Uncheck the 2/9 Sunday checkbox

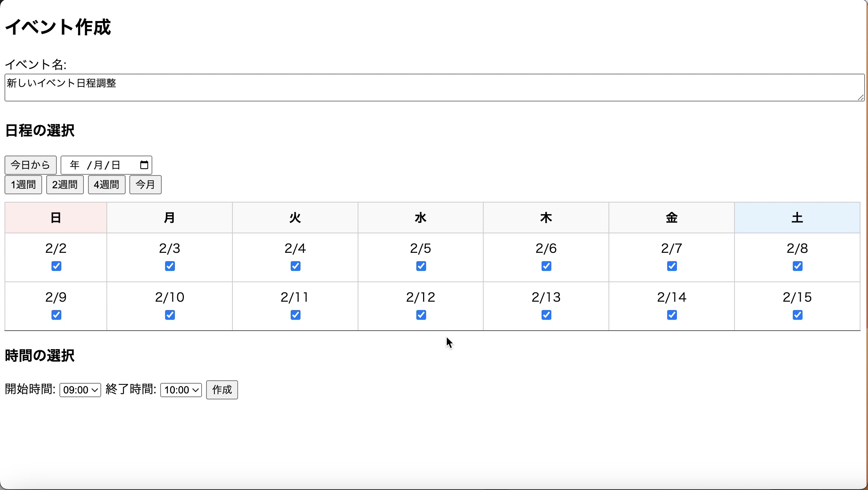[56, 315]
